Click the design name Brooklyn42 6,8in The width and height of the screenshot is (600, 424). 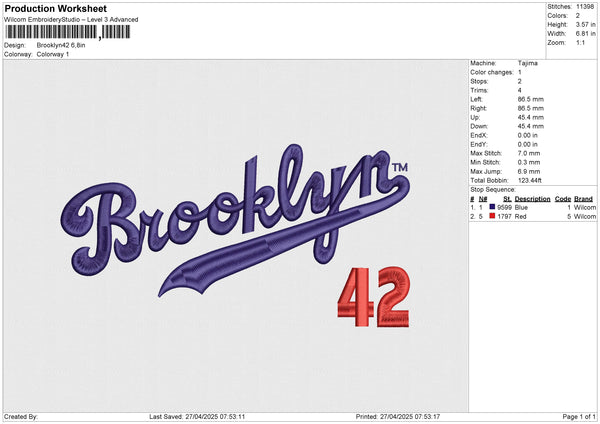tap(66, 46)
